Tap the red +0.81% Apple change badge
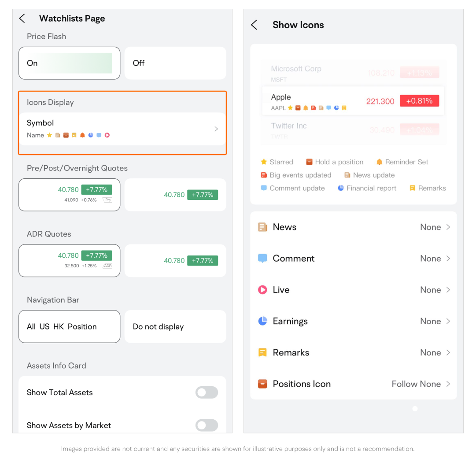The height and width of the screenshot is (462, 476). [x=419, y=101]
